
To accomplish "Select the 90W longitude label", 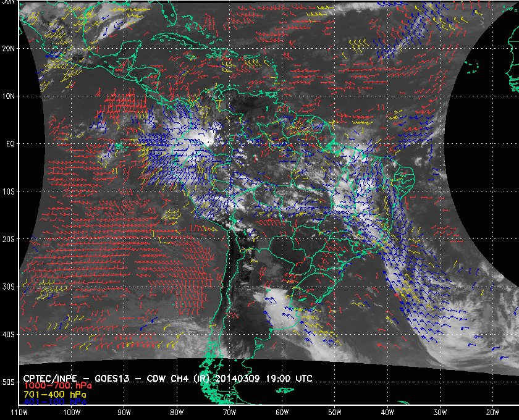I will pyautogui.click(x=124, y=412).
